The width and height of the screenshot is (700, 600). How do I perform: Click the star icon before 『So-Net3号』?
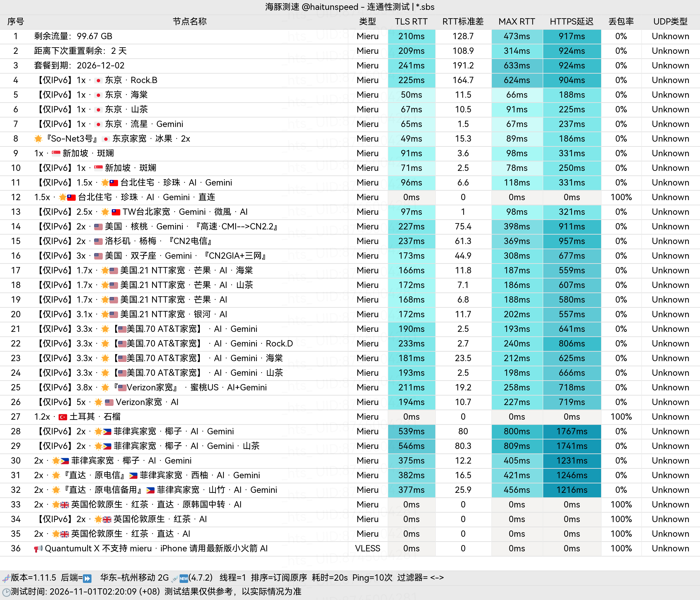click(x=38, y=139)
